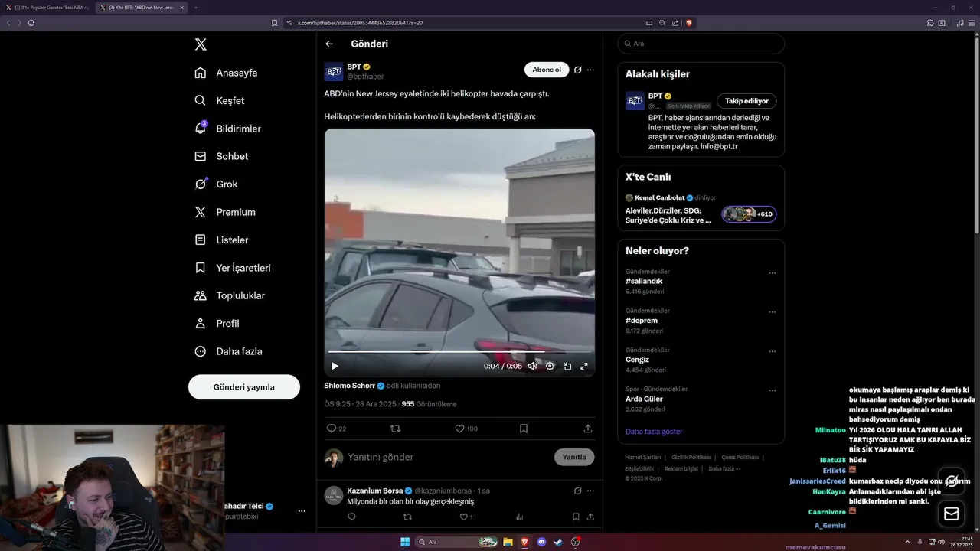Open Kemal Canbolat live space
Screen dimensions: 980x551
701,209
